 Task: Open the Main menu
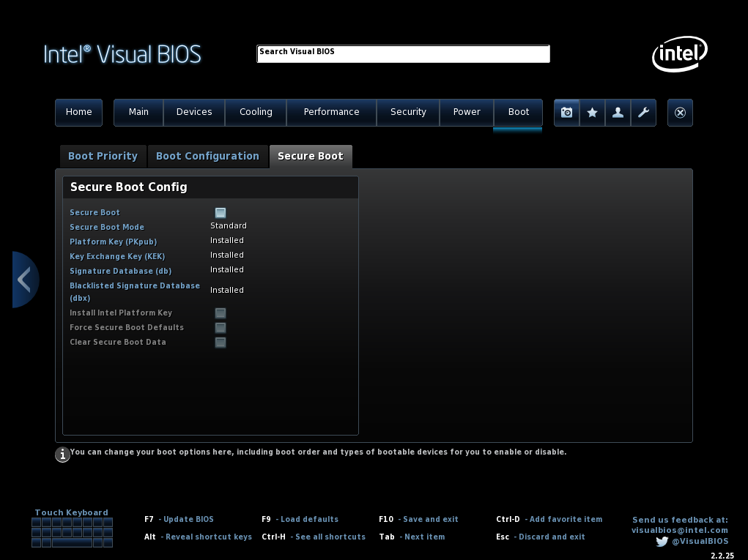pos(138,113)
